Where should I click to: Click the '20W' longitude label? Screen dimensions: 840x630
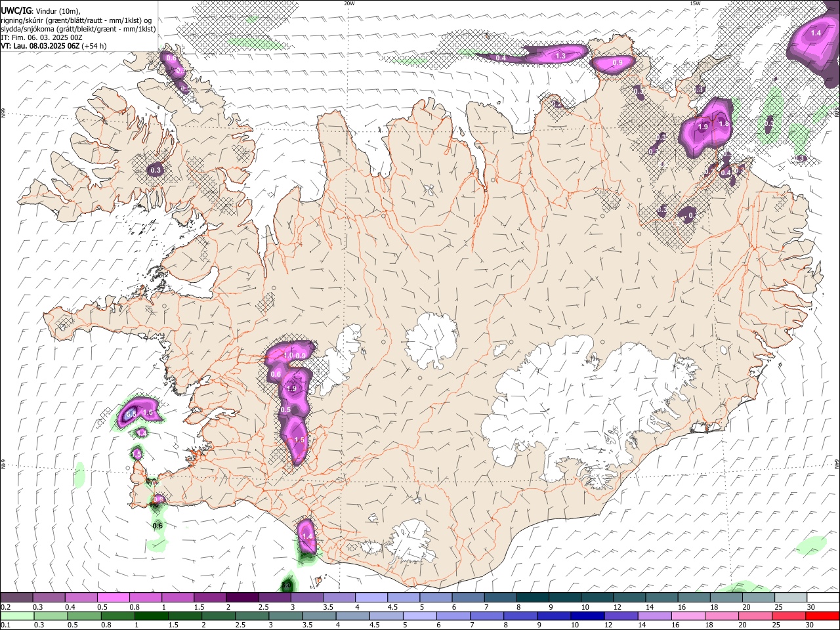349,3
